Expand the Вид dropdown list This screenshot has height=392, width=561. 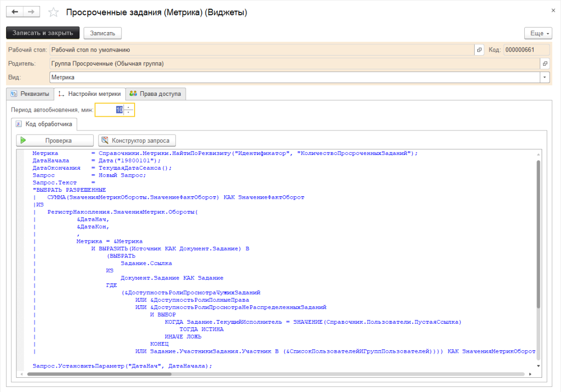[545, 77]
